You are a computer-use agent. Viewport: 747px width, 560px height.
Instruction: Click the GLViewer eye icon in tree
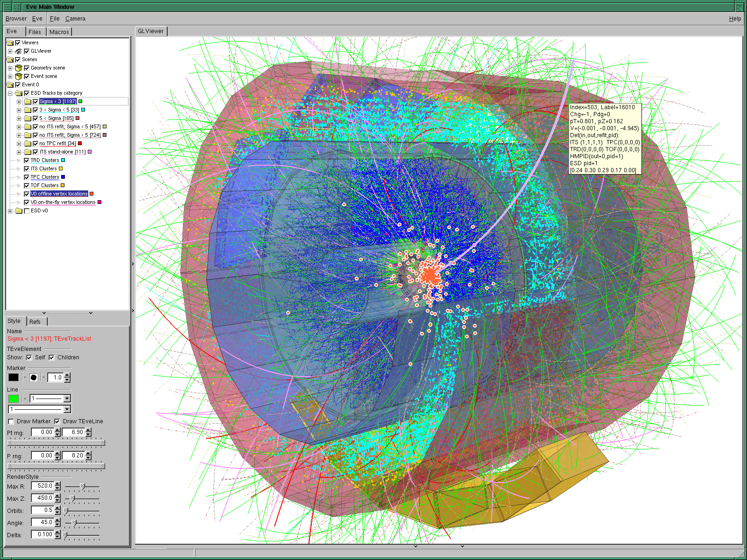point(19,51)
